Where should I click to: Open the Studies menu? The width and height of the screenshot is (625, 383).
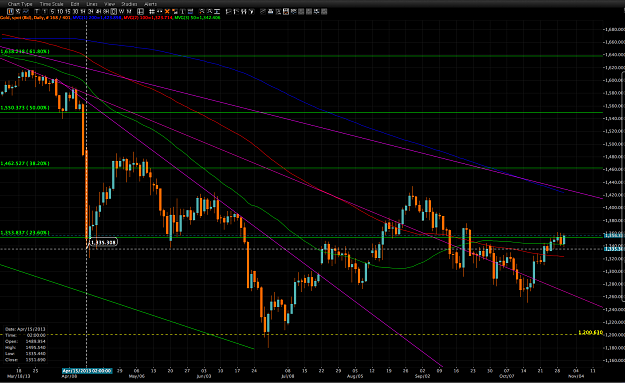129,4
